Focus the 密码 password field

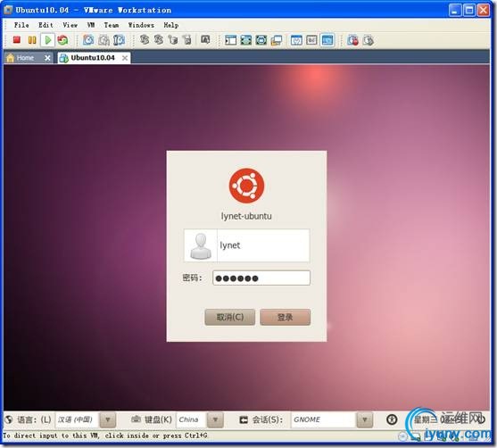point(261,278)
